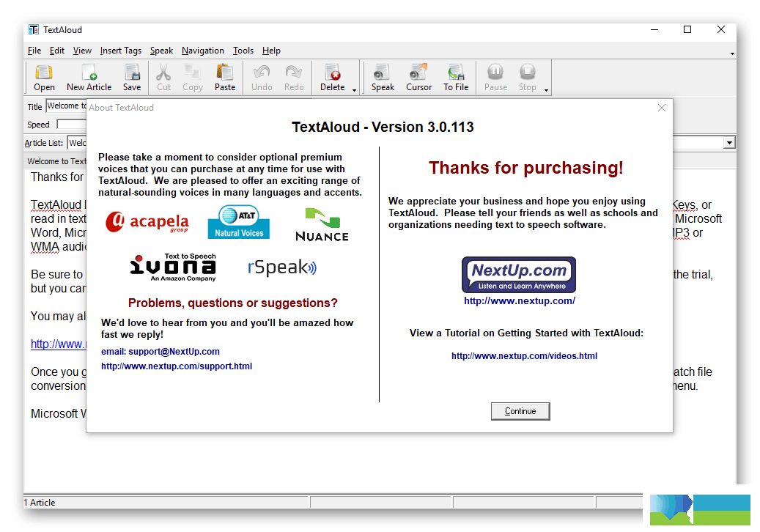Click the Open toolbar icon
Viewport: 760px width, 532px height.
[44, 78]
